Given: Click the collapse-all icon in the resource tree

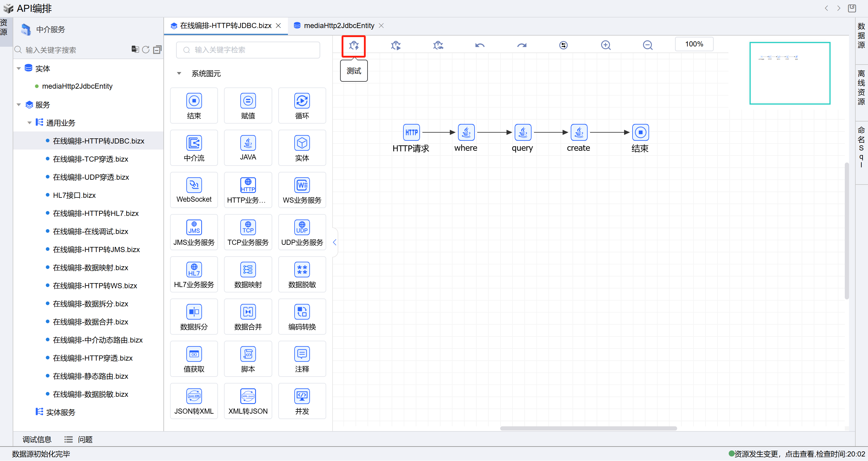Looking at the screenshot, I should tap(157, 50).
